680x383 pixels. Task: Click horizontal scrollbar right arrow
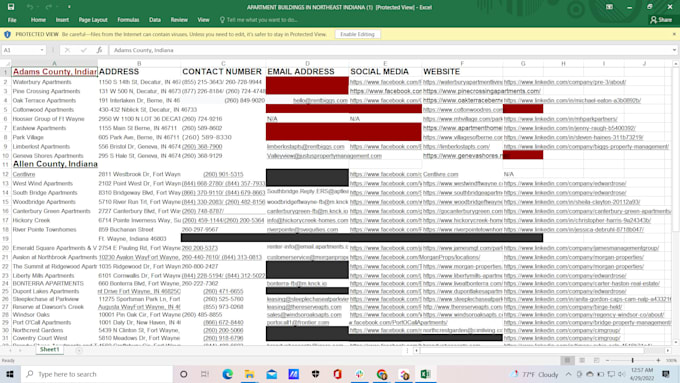pyautogui.click(x=668, y=350)
